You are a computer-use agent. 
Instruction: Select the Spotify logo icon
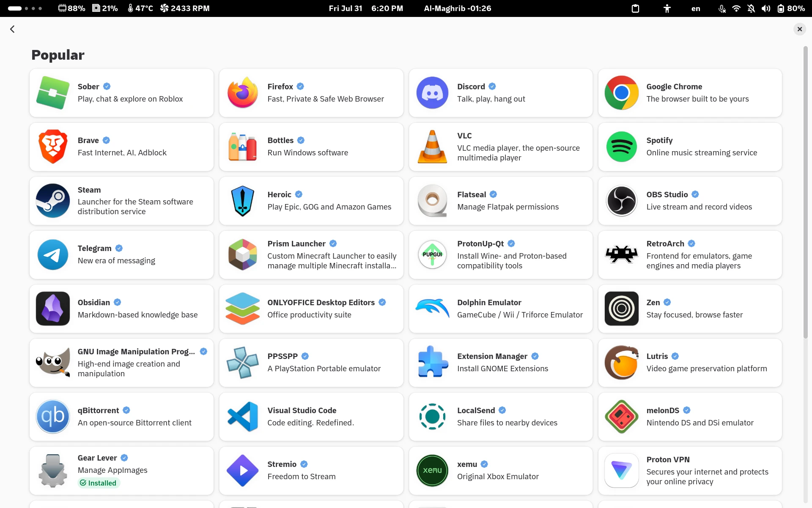[622, 147]
